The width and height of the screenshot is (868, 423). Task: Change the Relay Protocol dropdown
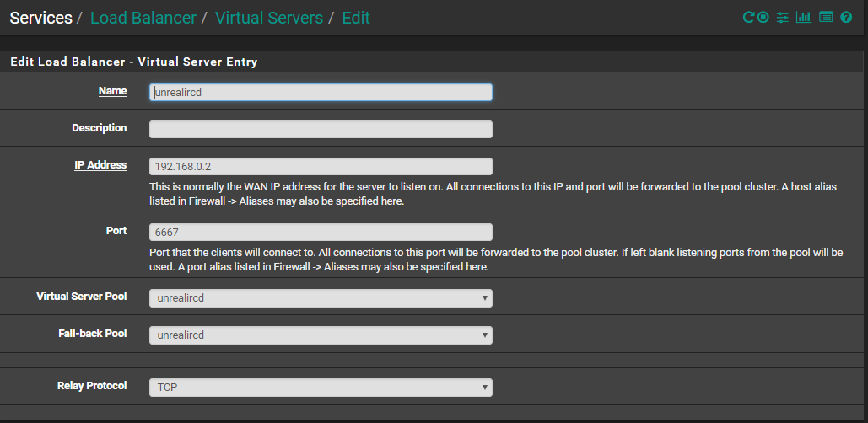coord(321,388)
